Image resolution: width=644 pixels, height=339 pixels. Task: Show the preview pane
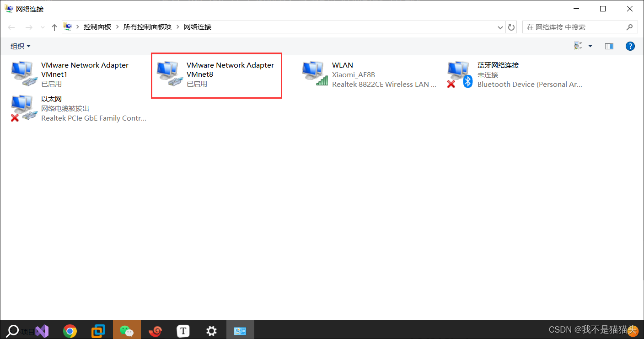[609, 46]
